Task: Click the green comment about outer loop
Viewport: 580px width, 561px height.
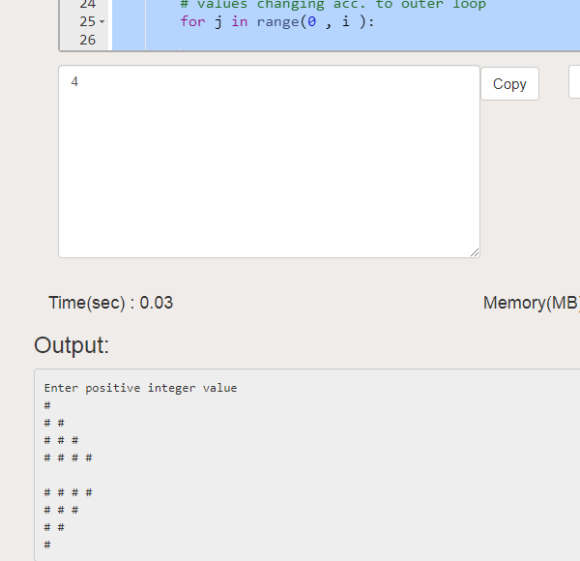Action: [x=333, y=5]
